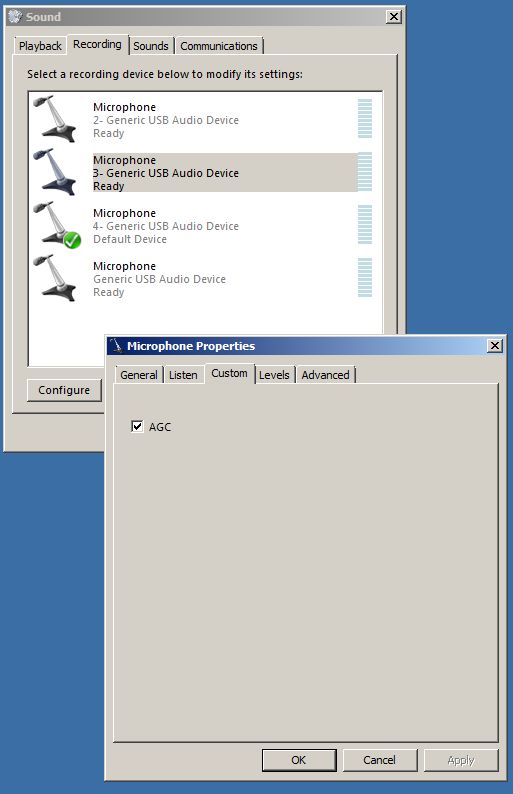Click level meter of the 2- Generic USB microphone

(365, 118)
